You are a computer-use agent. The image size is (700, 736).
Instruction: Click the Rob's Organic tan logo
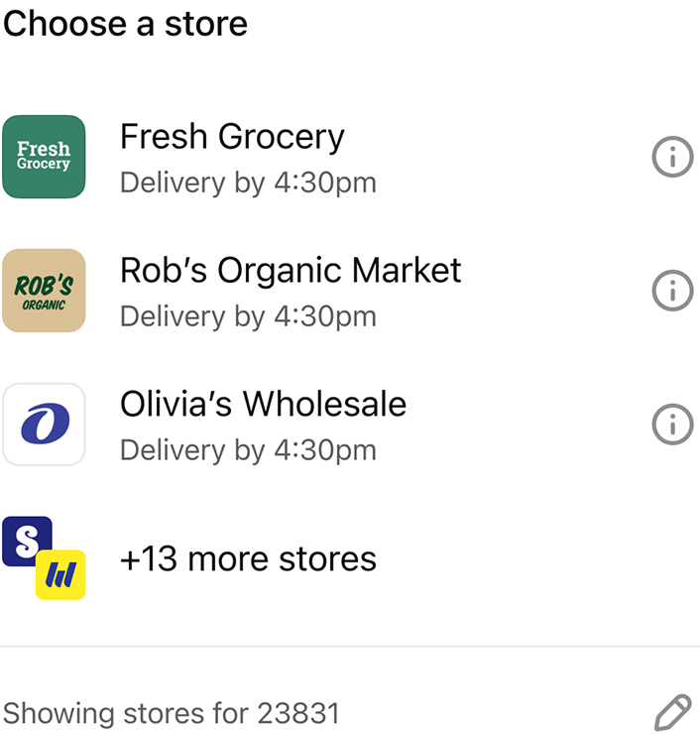tap(44, 291)
